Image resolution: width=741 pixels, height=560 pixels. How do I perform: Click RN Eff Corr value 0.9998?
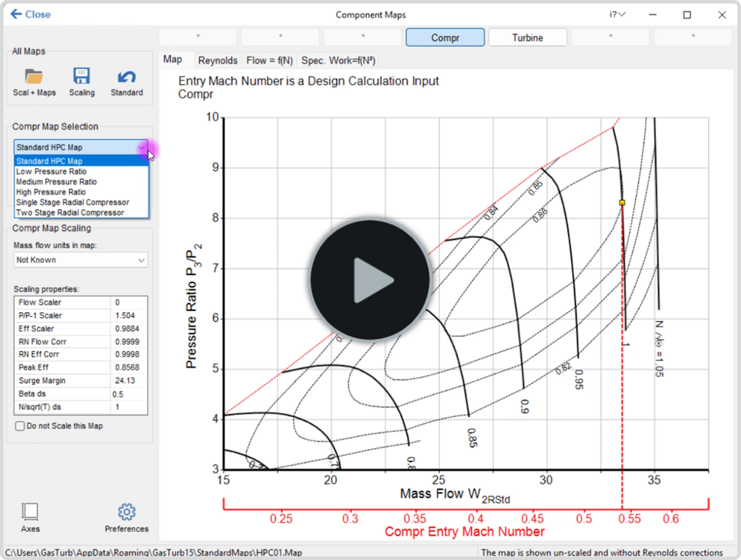129,354
